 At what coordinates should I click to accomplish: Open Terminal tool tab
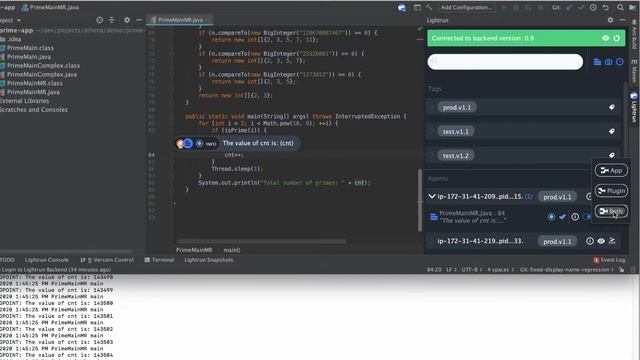159,260
